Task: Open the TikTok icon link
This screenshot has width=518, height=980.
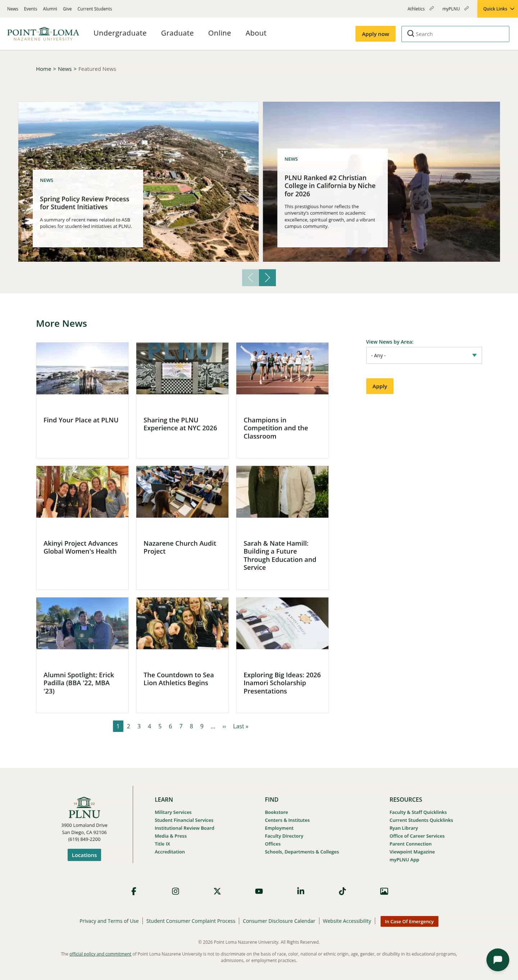Action: tap(342, 891)
